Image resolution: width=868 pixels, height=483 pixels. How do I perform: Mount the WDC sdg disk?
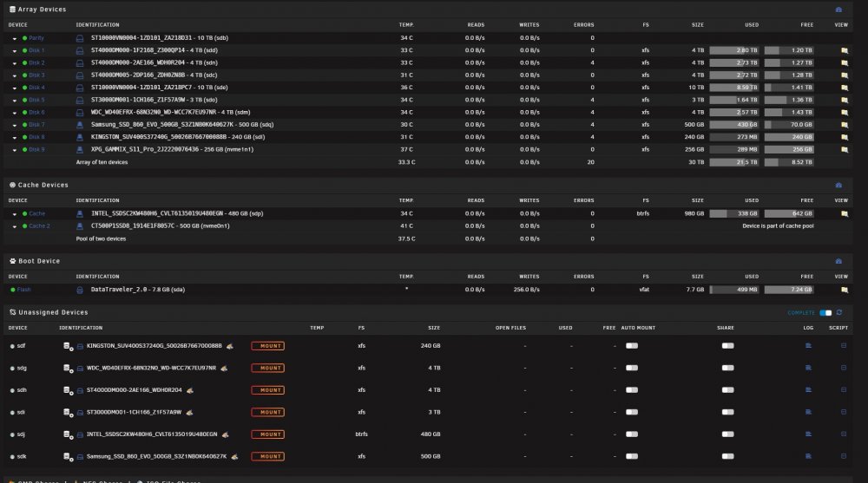[268, 368]
